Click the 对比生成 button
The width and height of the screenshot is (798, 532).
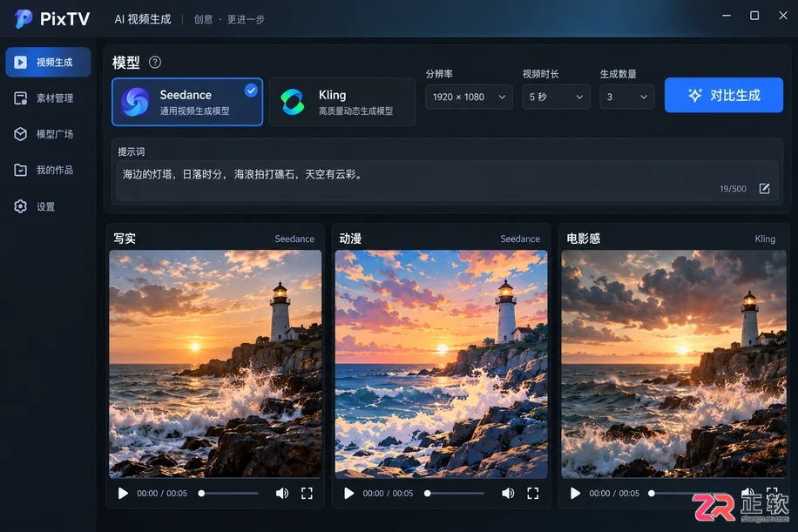pyautogui.click(x=724, y=95)
